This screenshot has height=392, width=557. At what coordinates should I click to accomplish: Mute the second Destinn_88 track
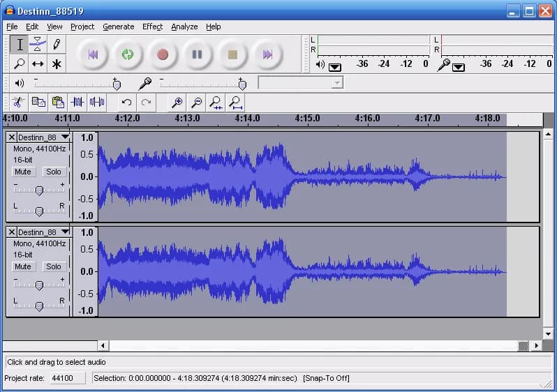point(23,266)
